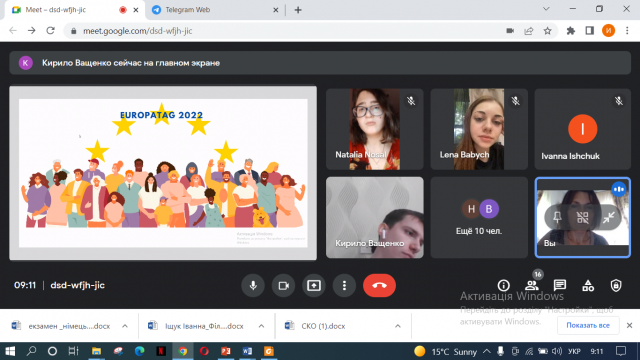Click the address bar URL
640x360 pixels.
[x=138, y=31]
